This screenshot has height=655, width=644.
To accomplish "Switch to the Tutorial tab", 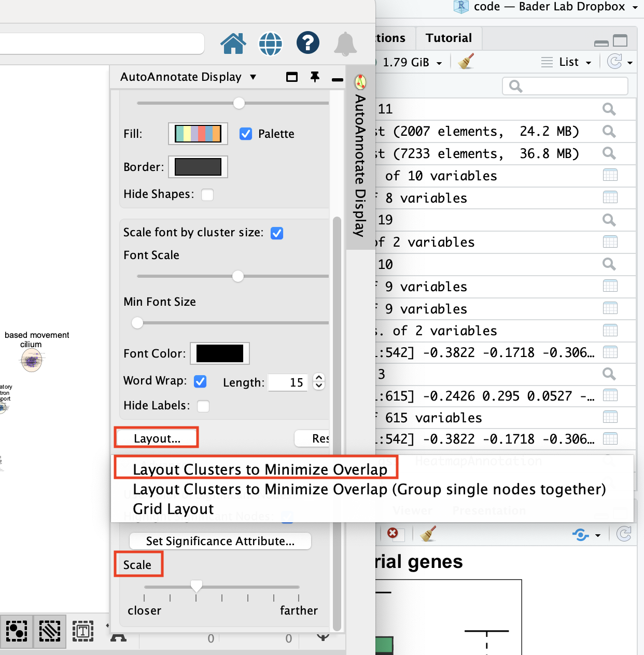I will click(x=449, y=38).
